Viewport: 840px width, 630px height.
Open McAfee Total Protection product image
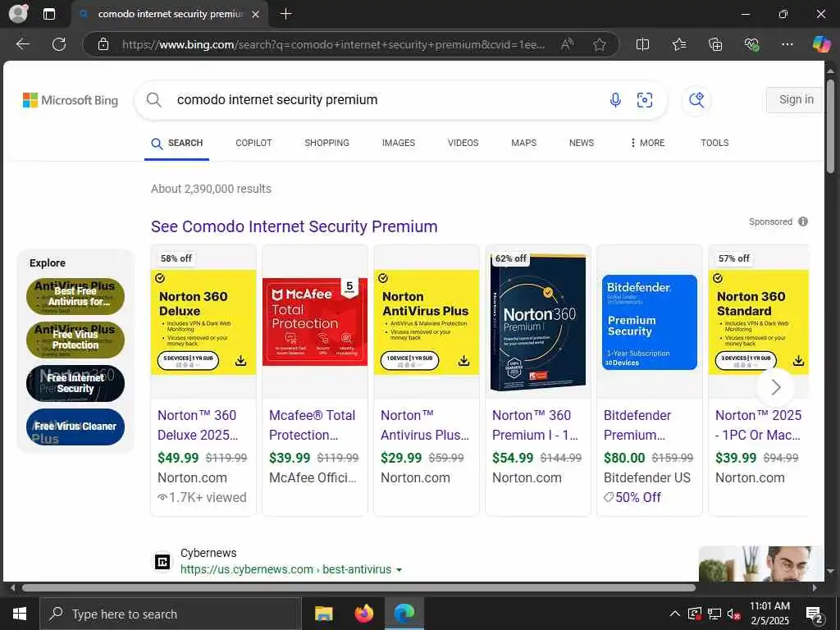[315, 322]
